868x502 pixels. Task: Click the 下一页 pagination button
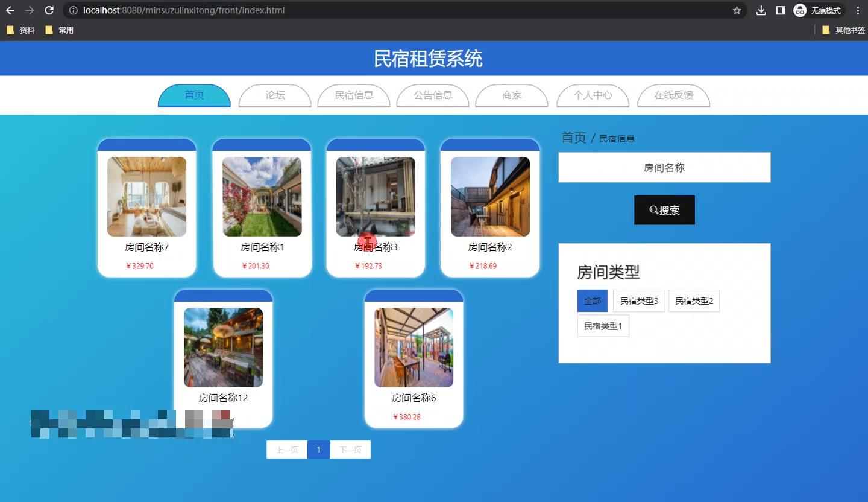(350, 449)
